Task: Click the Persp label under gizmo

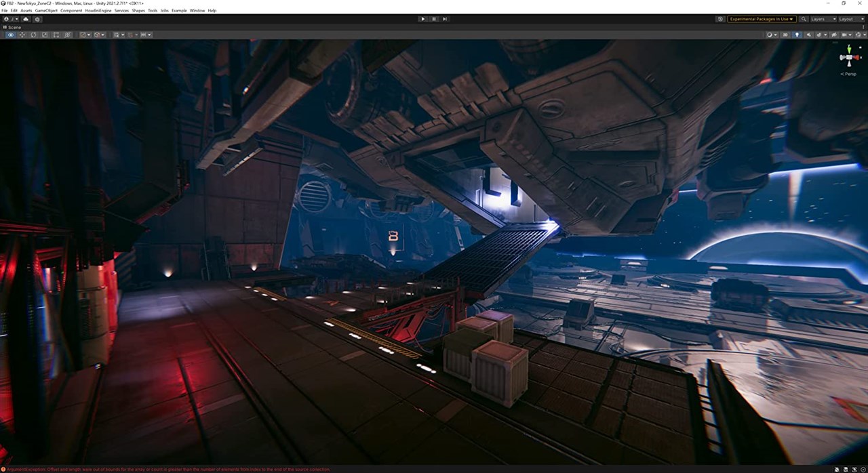Action: [x=848, y=74]
